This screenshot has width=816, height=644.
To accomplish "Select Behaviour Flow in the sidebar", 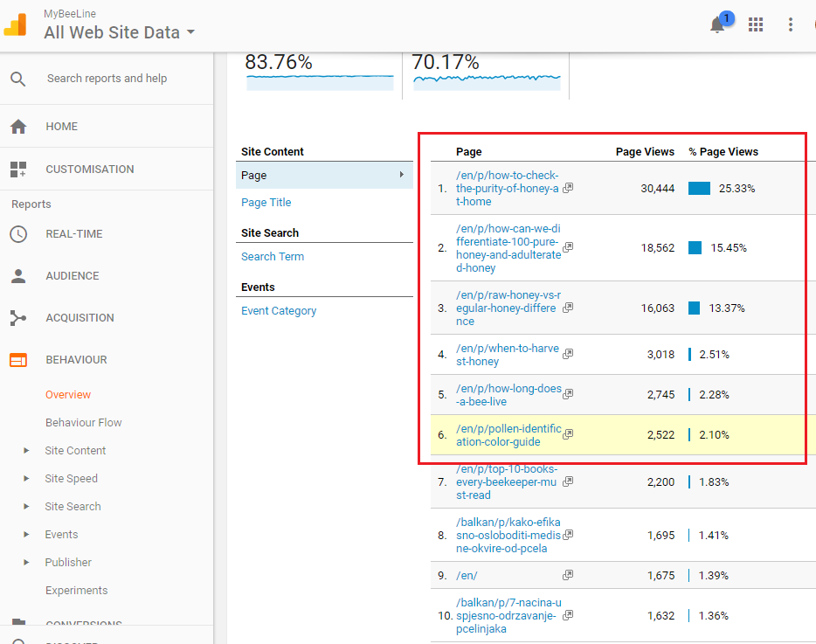I will click(x=84, y=423).
